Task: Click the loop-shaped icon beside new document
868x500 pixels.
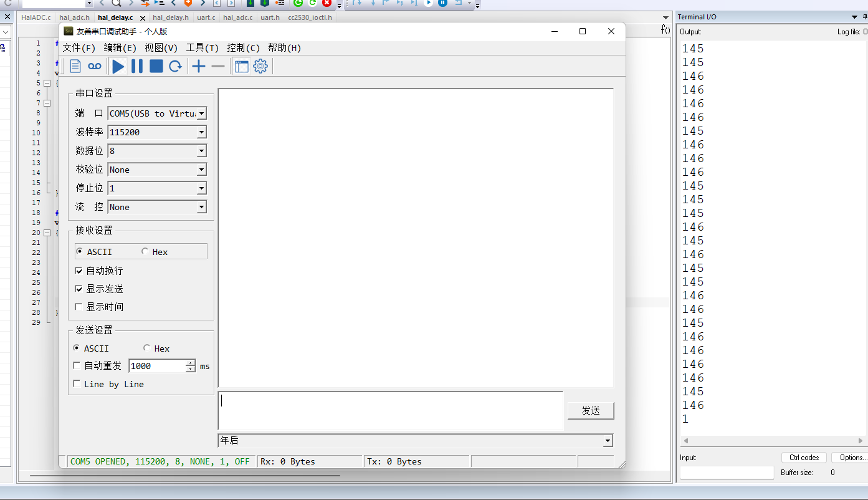Action: (x=94, y=66)
